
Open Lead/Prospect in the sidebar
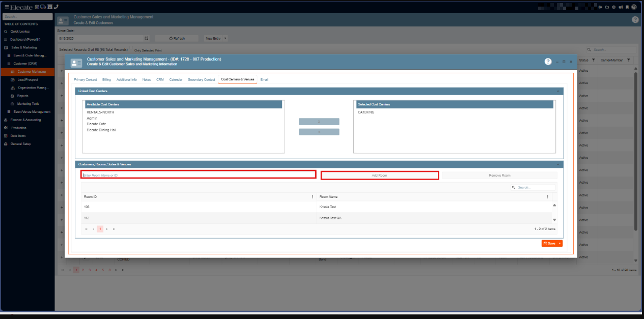point(28,80)
